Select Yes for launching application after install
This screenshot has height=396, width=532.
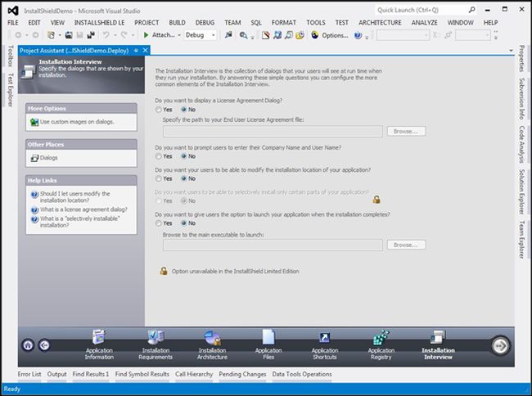click(x=159, y=223)
